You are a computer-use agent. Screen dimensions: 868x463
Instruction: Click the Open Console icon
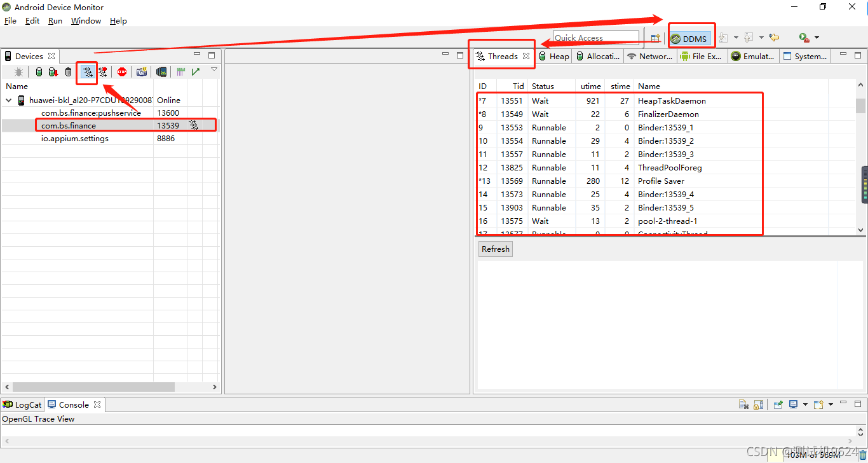point(818,404)
